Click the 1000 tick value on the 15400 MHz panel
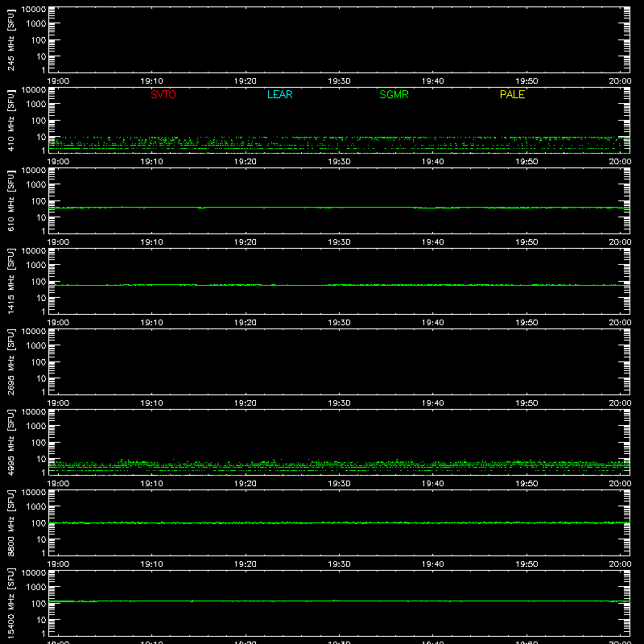644x644 pixels. coord(36,588)
